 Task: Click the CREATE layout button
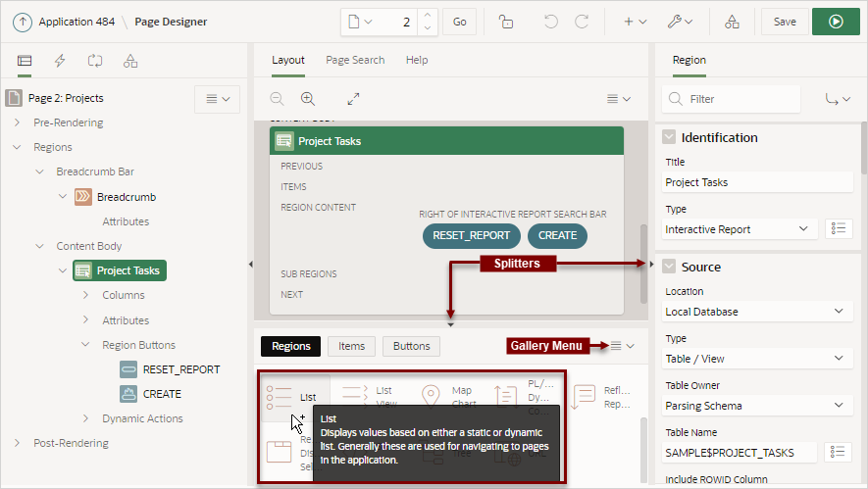[x=557, y=235]
